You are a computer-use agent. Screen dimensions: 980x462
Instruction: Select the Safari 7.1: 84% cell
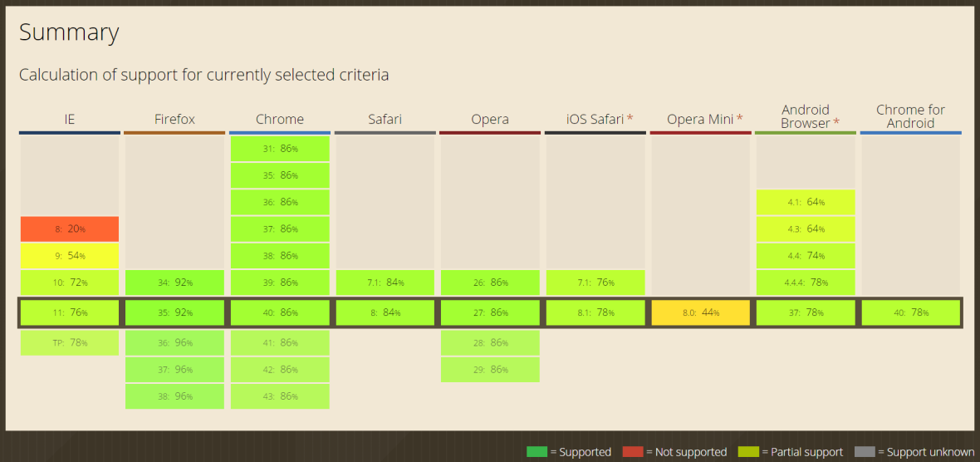pos(385,283)
